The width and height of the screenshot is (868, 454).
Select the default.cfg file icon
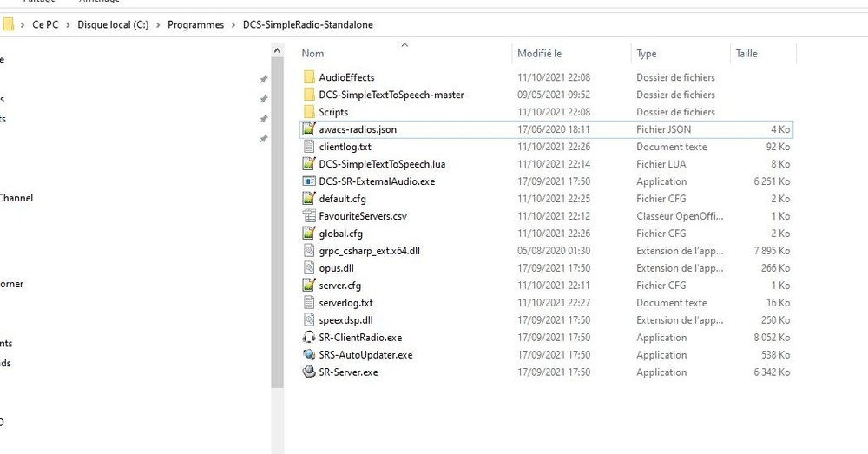tap(309, 199)
